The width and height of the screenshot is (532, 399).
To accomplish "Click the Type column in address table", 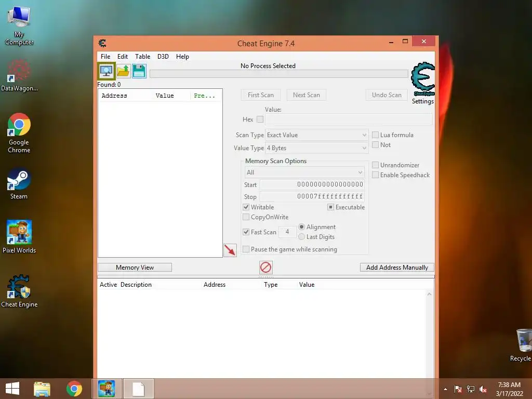I will pos(271,285).
